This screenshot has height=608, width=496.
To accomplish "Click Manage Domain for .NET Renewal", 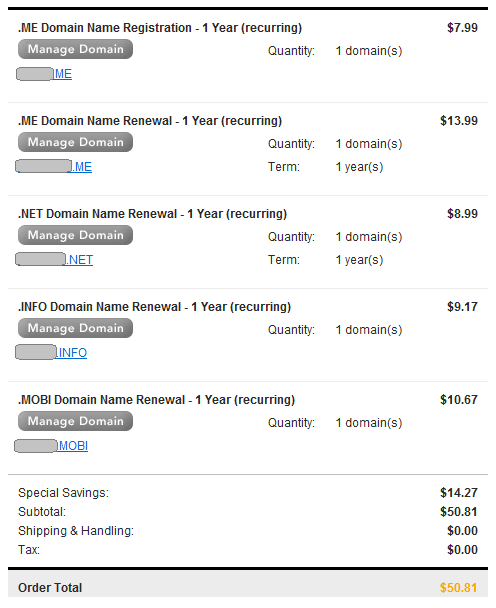I will tap(75, 235).
